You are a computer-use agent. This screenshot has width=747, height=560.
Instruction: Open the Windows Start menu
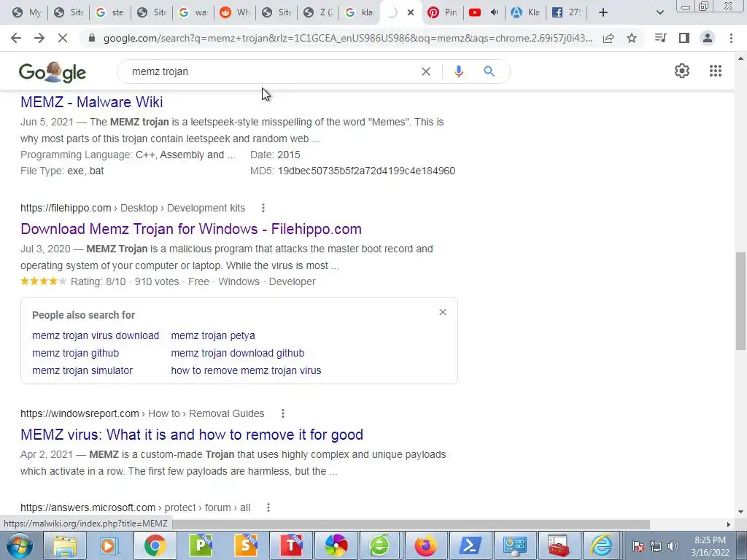click(x=19, y=545)
